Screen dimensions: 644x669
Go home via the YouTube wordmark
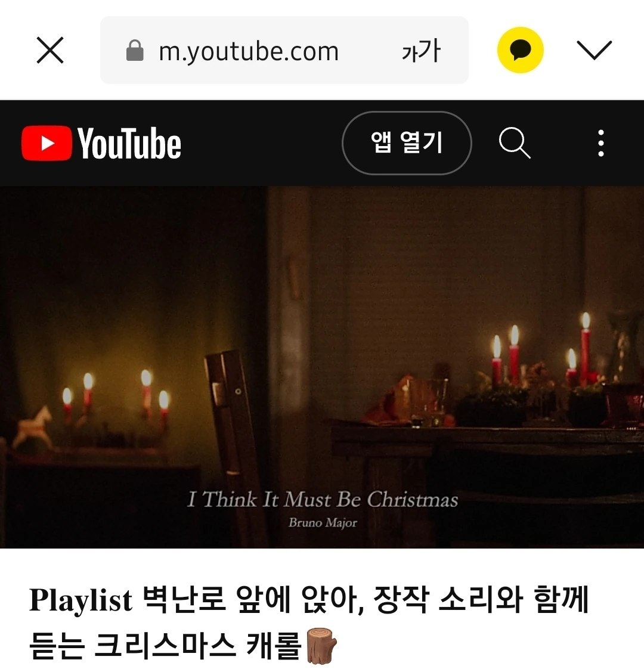(129, 143)
